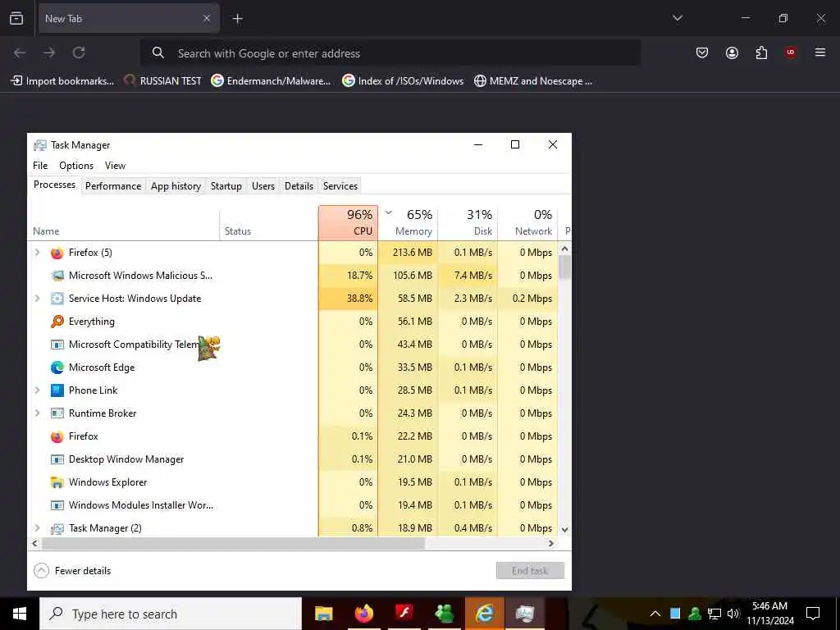The width and height of the screenshot is (840, 630).
Task: Select Microsoft Windows Malicious S... row
Action: (x=293, y=276)
